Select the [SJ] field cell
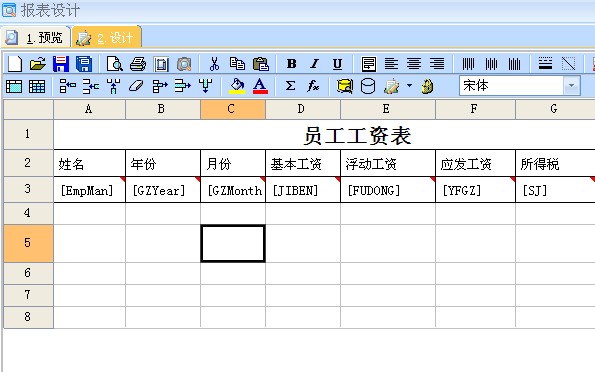Image resolution: width=595 pixels, height=372 pixels. coord(555,189)
